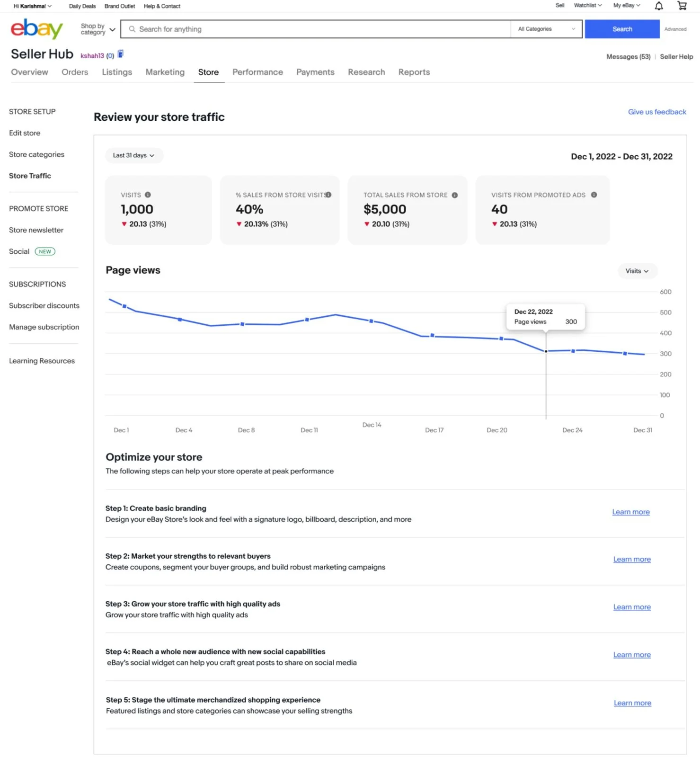
Task: Open the All Categories dropdown
Action: coord(546,29)
